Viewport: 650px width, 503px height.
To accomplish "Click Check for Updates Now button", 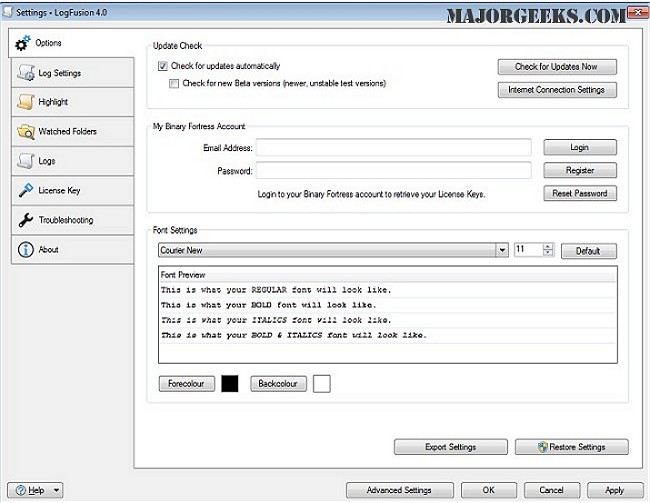I will click(x=557, y=67).
